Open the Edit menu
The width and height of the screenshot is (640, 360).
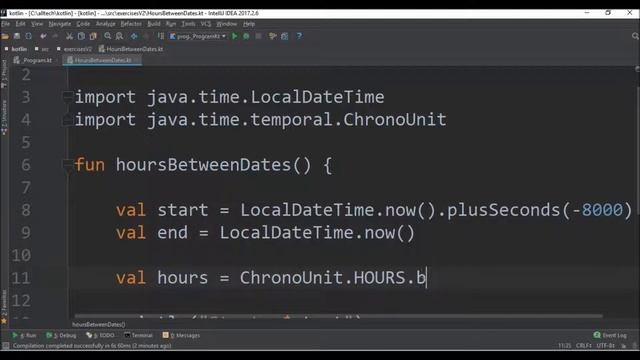pos(20,24)
